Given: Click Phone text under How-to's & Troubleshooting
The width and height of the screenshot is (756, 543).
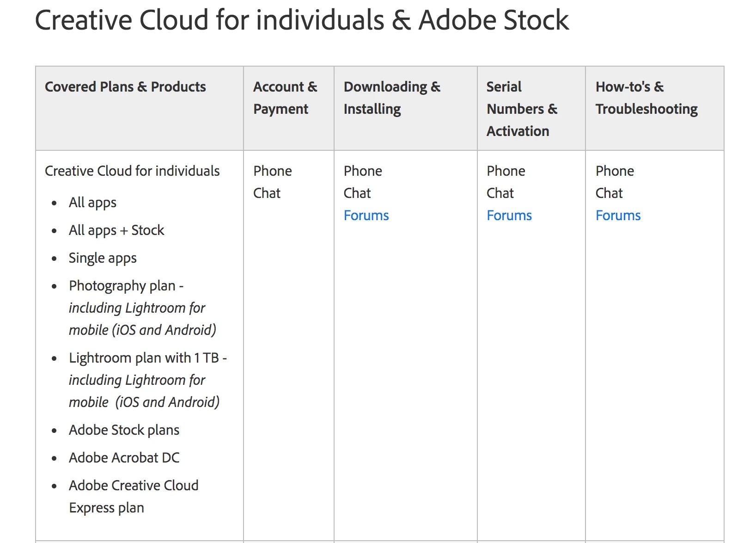Looking at the screenshot, I should (614, 171).
